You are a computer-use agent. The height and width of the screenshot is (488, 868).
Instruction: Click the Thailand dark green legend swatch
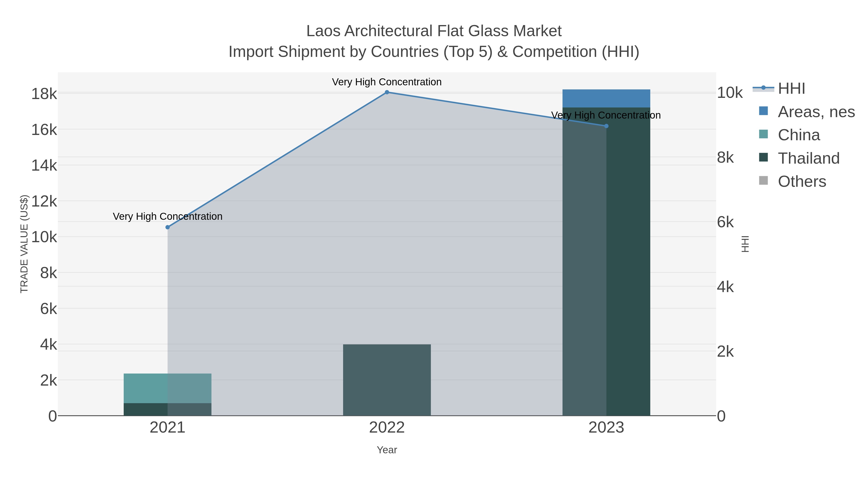click(x=764, y=157)
